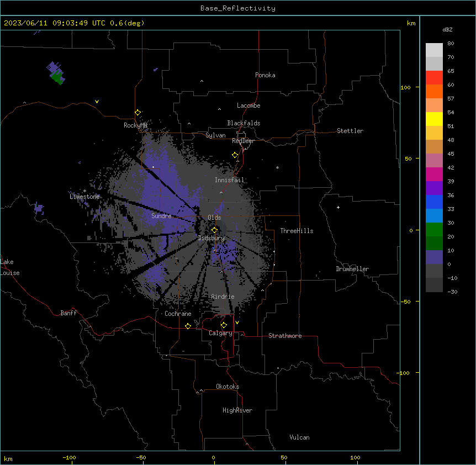Select the bright yellow 51-54 dBZ legend color
Screen dimensions: 476x465
[434, 119]
